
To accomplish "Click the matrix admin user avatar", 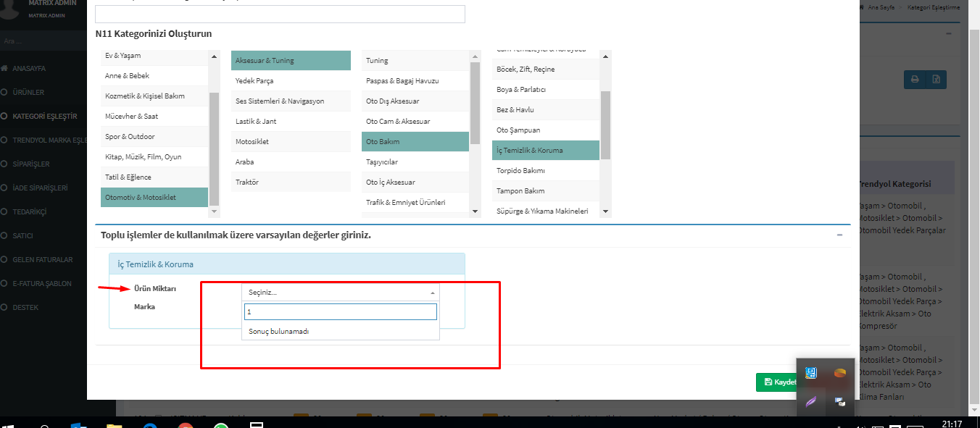I will (11, 7).
